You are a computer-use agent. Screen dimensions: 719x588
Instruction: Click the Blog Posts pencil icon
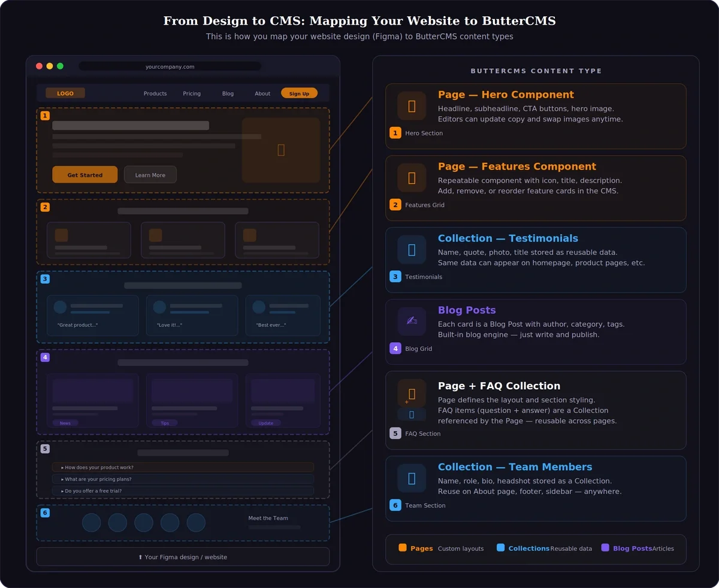pyautogui.click(x=412, y=322)
